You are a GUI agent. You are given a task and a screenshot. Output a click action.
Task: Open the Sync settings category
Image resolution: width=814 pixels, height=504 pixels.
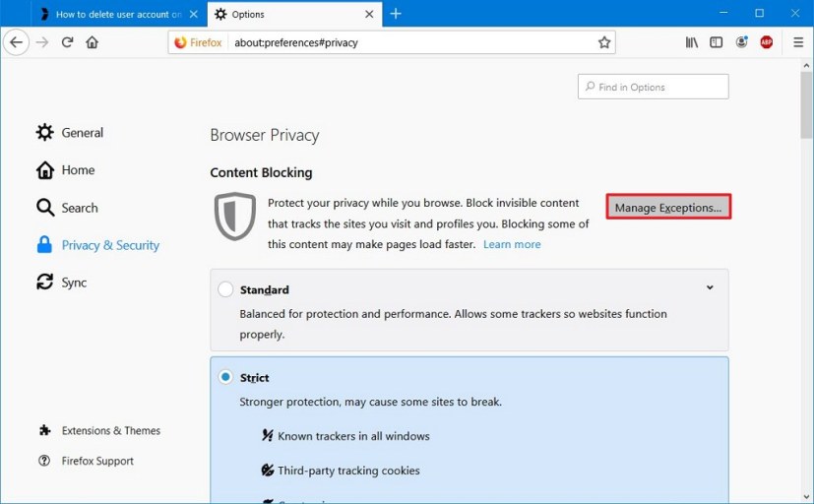pyautogui.click(x=61, y=283)
